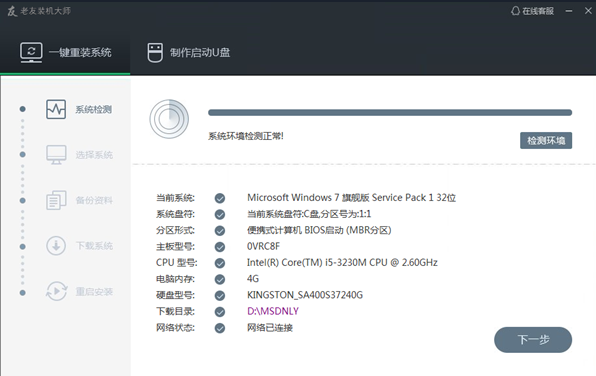596x376 pixels.
Task: Click the 选择系统 monitor icon
Action: pyautogui.click(x=56, y=155)
